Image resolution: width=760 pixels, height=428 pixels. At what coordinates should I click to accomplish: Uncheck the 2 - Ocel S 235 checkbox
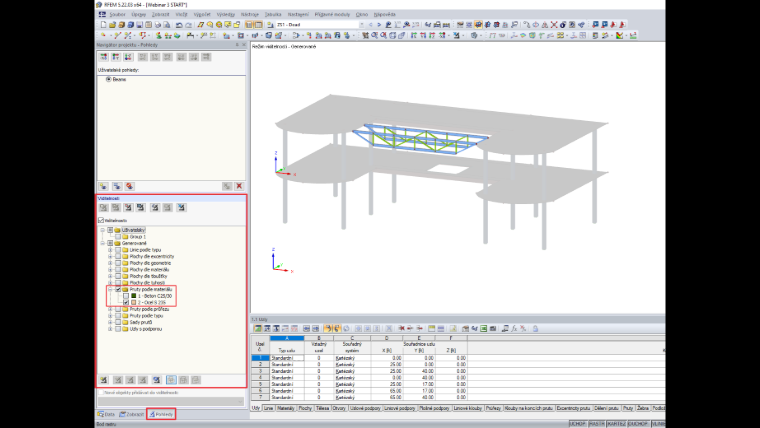pyautogui.click(x=126, y=302)
